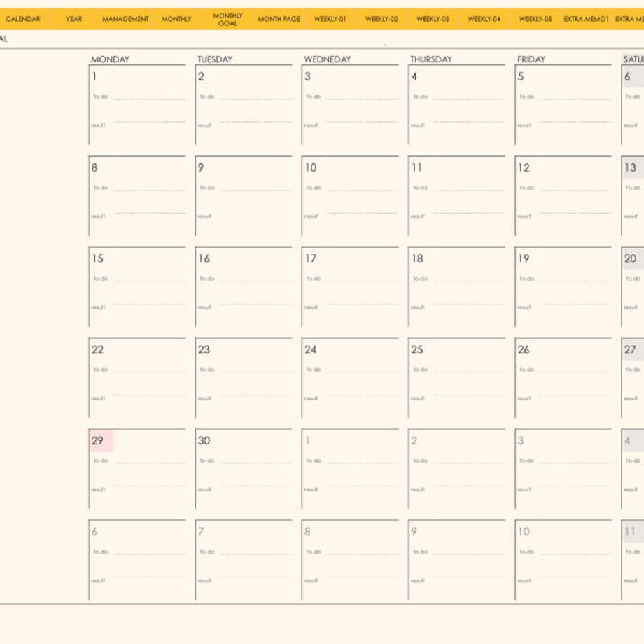644x644 pixels.
Task: Select day 9 in second week Tuesday
Action: point(201,167)
